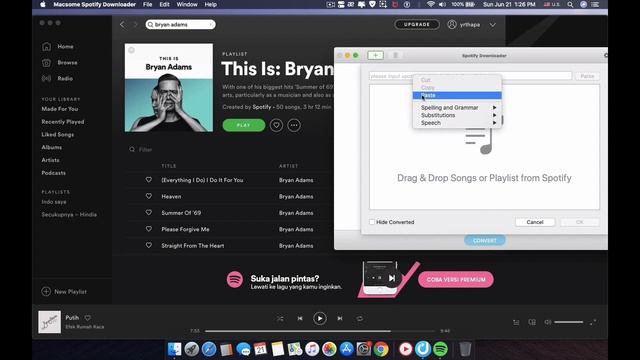Expand the Spelling and Grammar submenu
This screenshot has width=640, height=360.
coord(457,107)
